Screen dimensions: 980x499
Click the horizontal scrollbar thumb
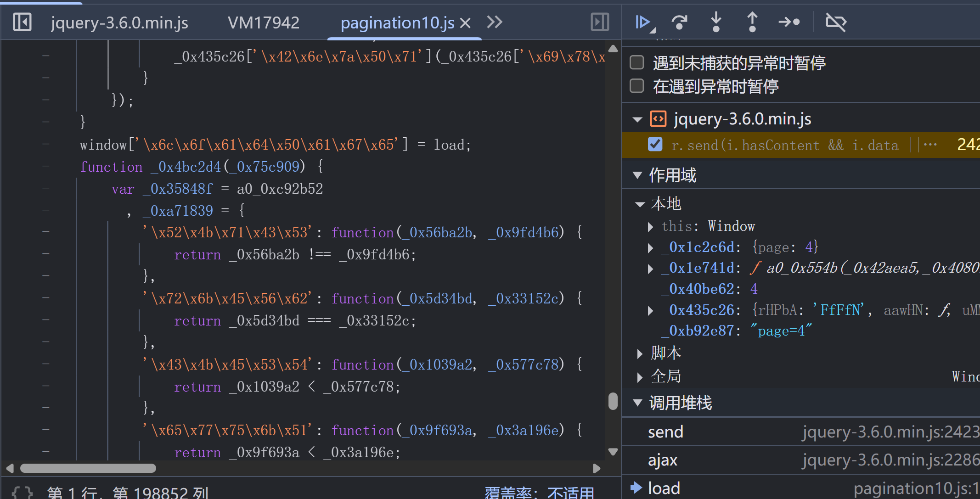[88, 468]
